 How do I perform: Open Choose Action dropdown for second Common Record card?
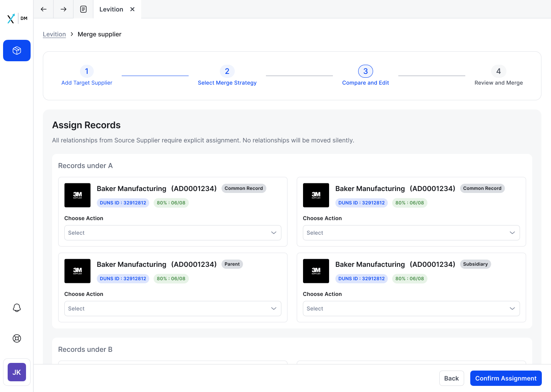pyautogui.click(x=411, y=233)
